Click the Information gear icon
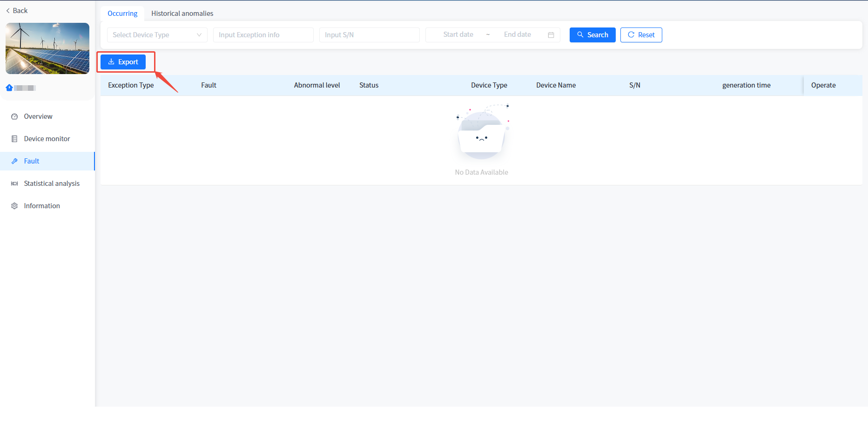This screenshot has height=429, width=868. coord(14,206)
